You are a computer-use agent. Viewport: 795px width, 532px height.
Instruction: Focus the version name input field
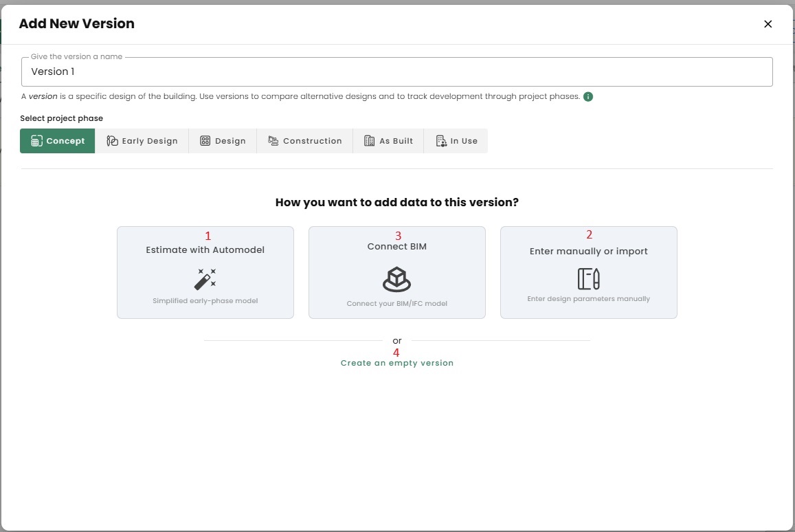[x=396, y=71]
